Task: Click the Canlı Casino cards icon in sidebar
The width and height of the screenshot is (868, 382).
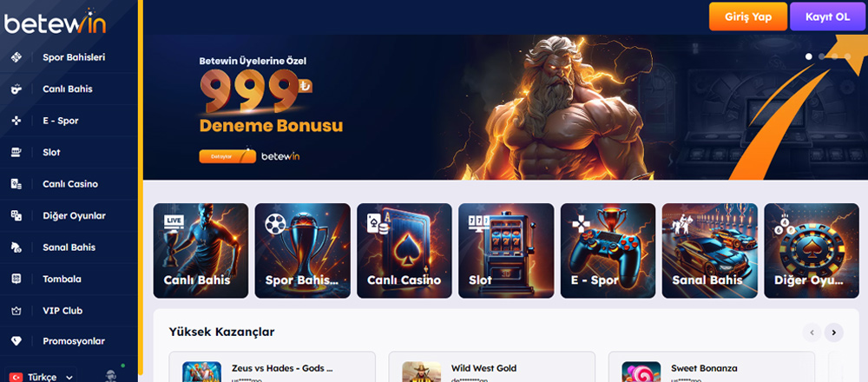Action: [x=16, y=184]
